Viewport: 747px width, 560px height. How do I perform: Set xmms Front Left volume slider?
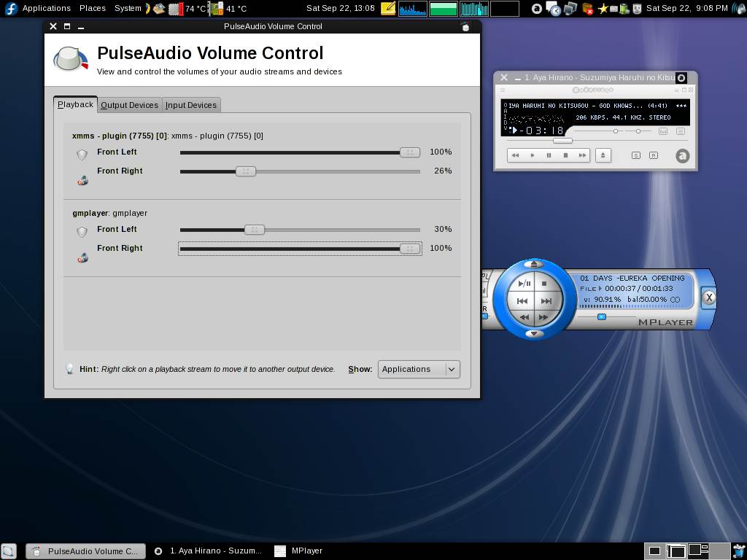[x=300, y=152]
